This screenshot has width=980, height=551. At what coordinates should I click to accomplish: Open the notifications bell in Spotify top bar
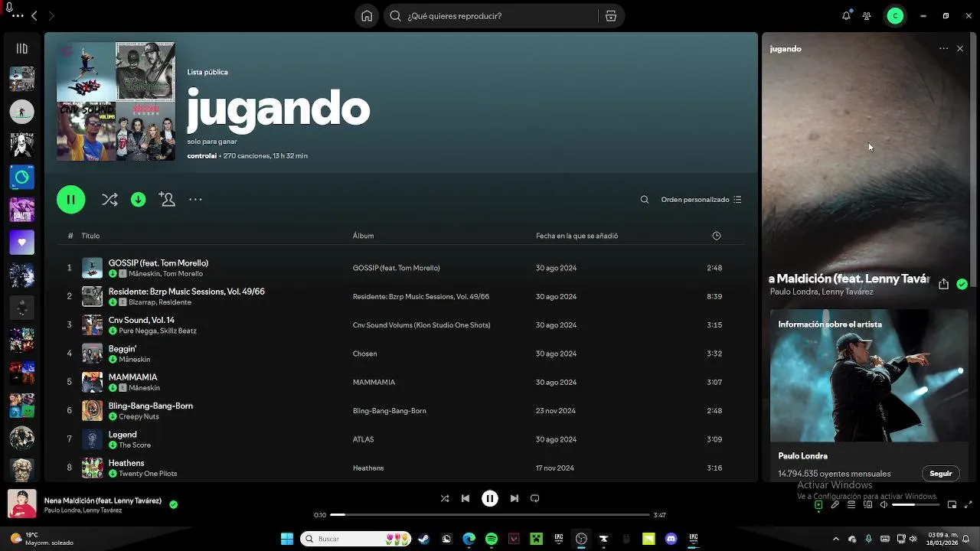click(846, 15)
